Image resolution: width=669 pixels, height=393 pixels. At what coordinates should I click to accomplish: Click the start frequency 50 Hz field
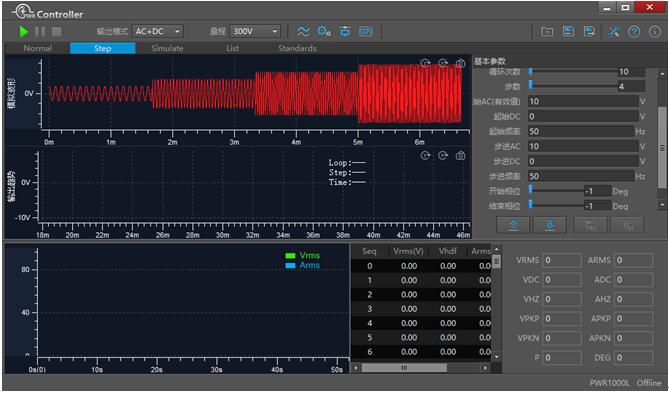(x=581, y=131)
